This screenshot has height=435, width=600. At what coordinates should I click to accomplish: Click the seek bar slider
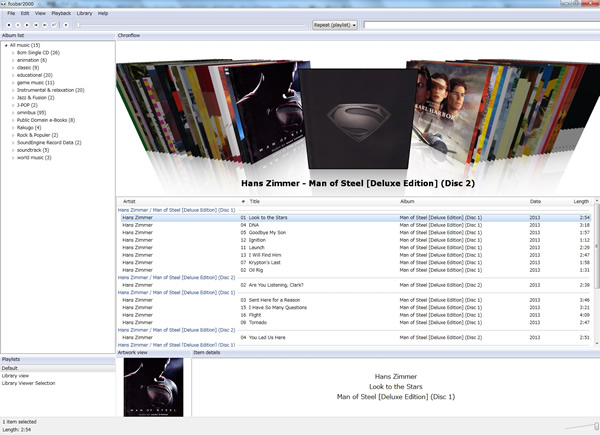pyautogui.click(x=191, y=25)
